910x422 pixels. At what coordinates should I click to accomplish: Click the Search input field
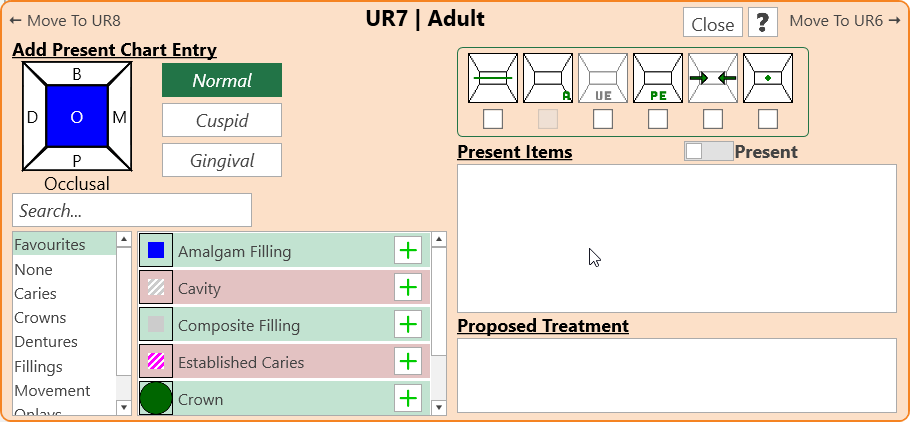(x=132, y=211)
